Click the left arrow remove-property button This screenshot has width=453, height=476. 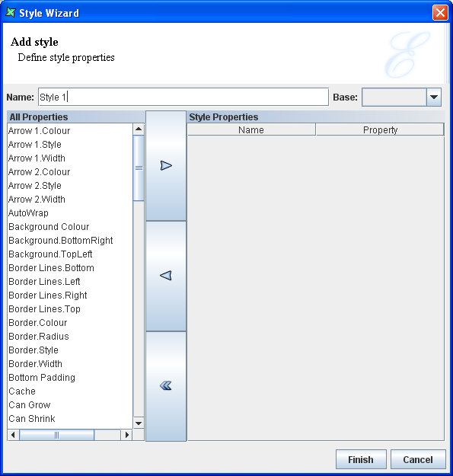point(166,276)
